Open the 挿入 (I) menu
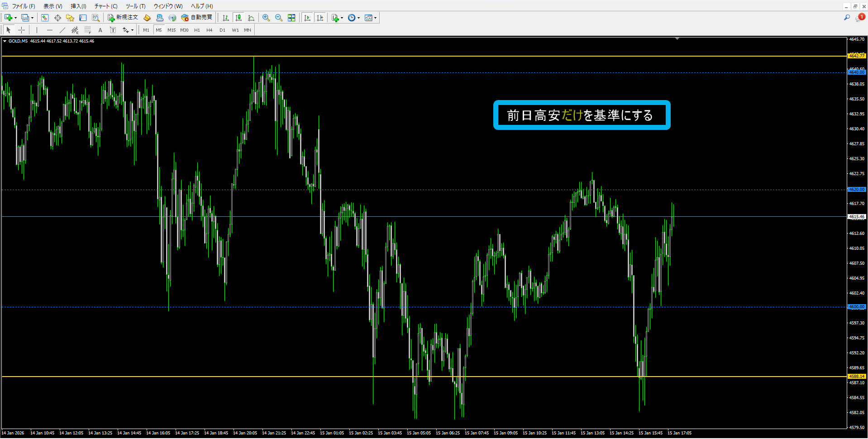This screenshot has height=439, width=868. tap(78, 6)
